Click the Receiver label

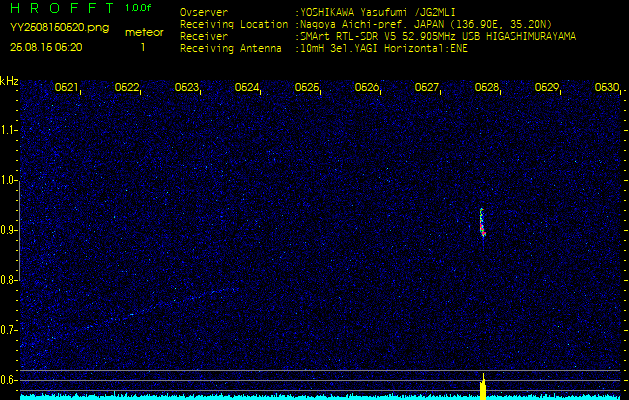point(204,37)
